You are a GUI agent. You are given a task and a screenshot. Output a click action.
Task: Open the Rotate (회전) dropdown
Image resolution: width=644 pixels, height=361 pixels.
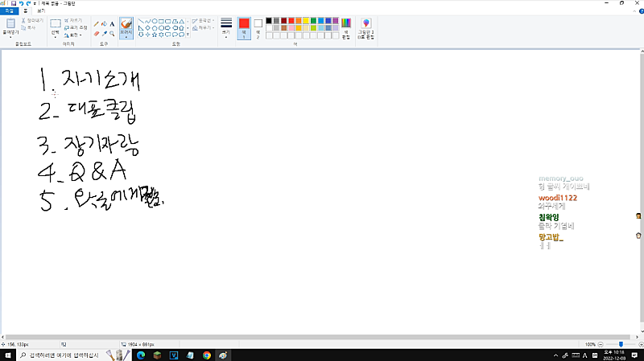(73, 35)
